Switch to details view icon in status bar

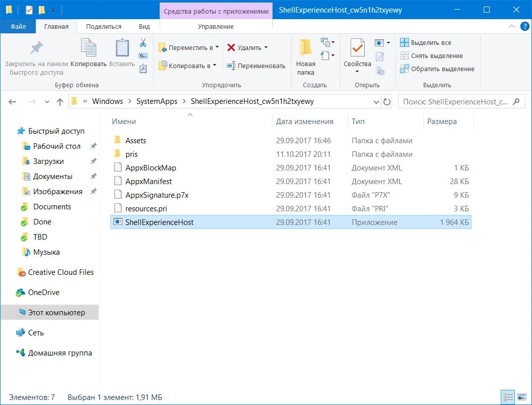(508, 397)
